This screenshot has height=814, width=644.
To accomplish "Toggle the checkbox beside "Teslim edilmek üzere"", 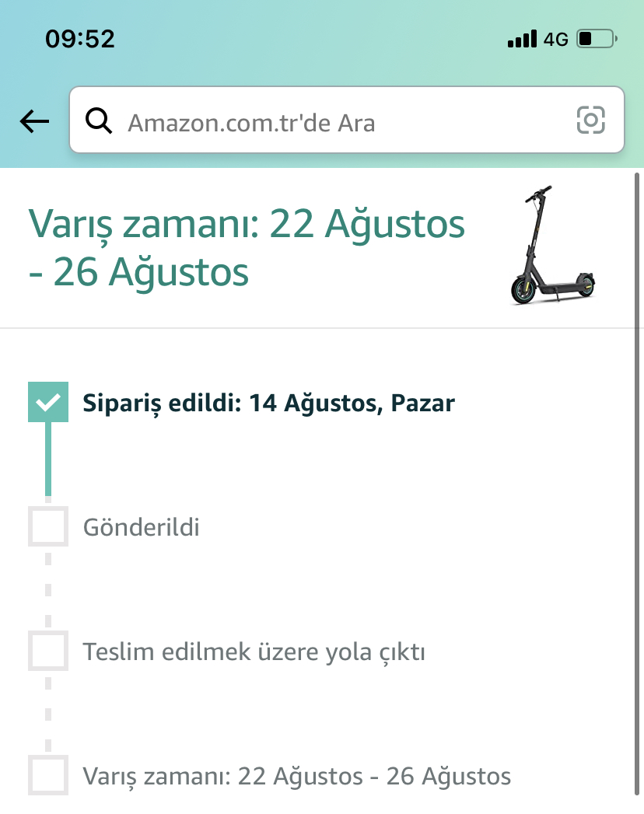I will [x=48, y=651].
